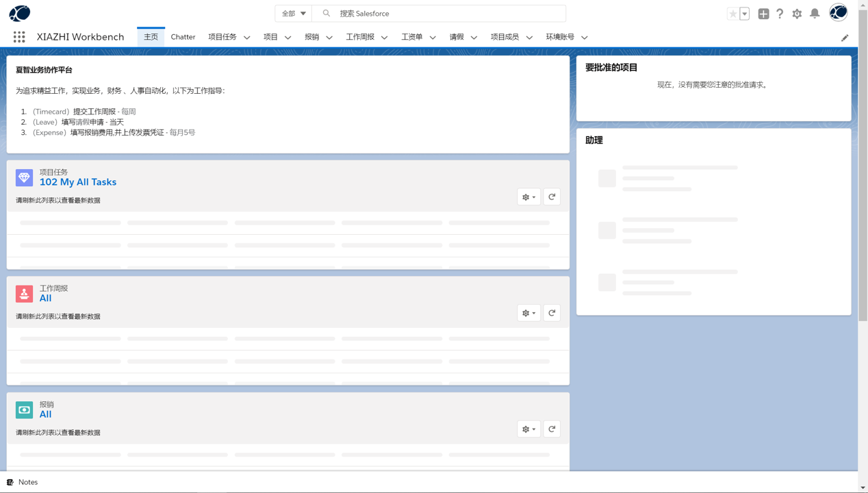Refresh the 工作周报 list
Image resolution: width=868 pixels, height=493 pixels.
[552, 313]
